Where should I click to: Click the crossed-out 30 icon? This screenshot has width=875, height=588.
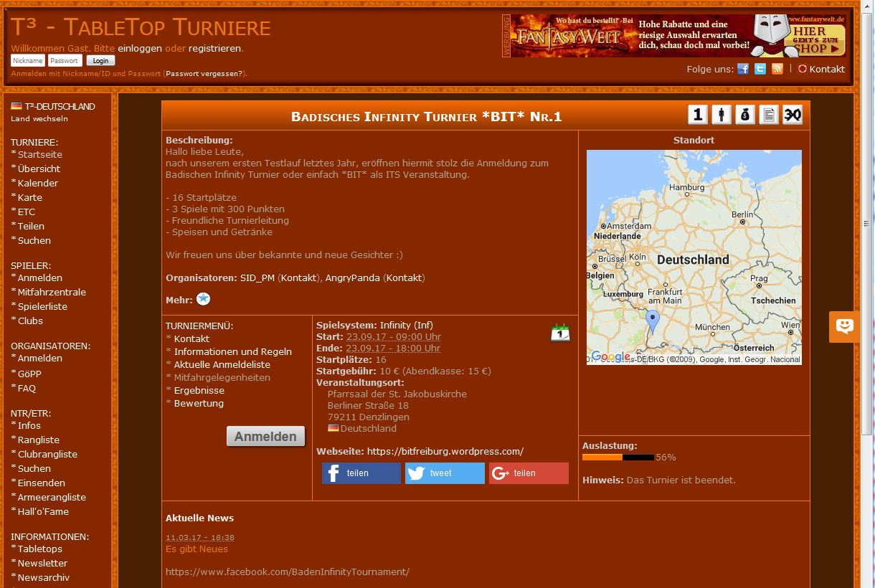[793, 115]
